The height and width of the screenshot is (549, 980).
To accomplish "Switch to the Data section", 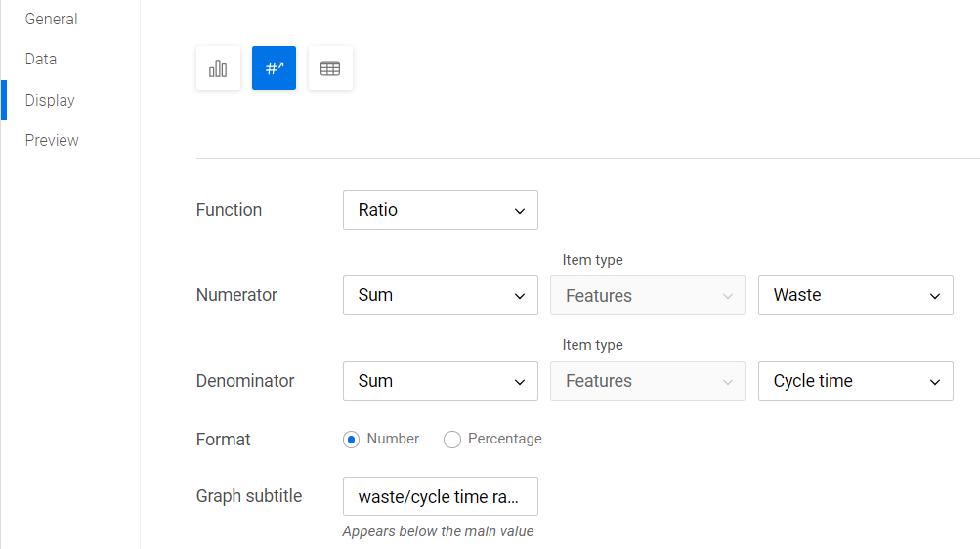I will click(41, 59).
